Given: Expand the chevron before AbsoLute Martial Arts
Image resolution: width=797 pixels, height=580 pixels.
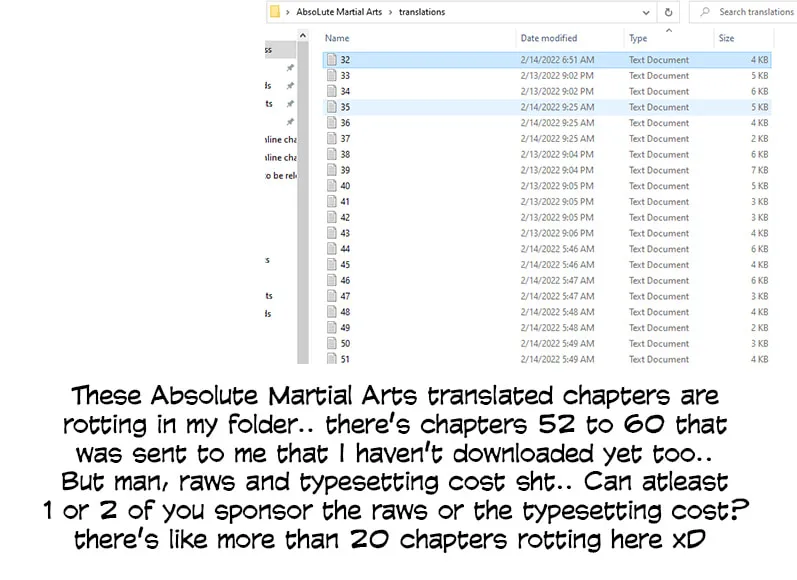Looking at the screenshot, I should [287, 12].
